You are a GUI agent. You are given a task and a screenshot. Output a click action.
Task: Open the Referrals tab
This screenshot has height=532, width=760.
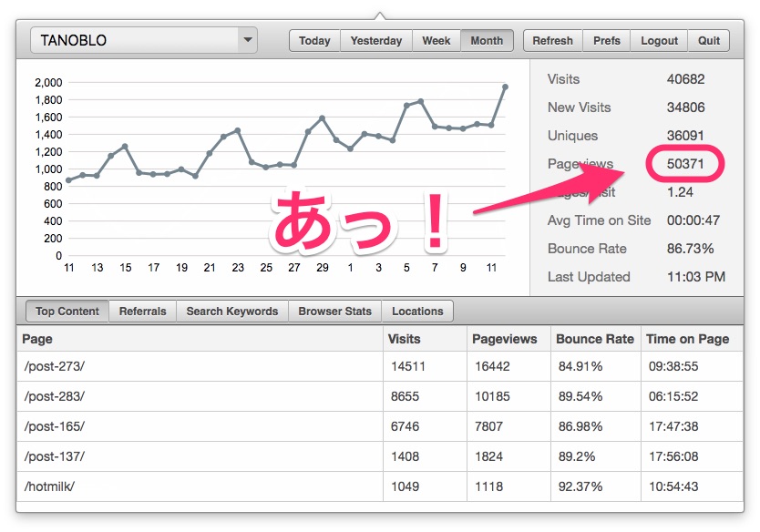point(142,311)
